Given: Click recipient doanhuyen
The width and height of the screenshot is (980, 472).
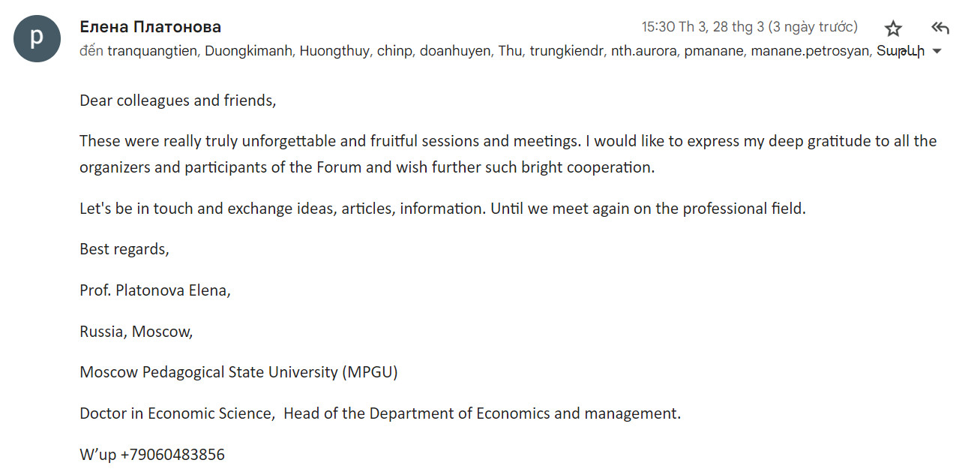Looking at the screenshot, I should click(454, 51).
